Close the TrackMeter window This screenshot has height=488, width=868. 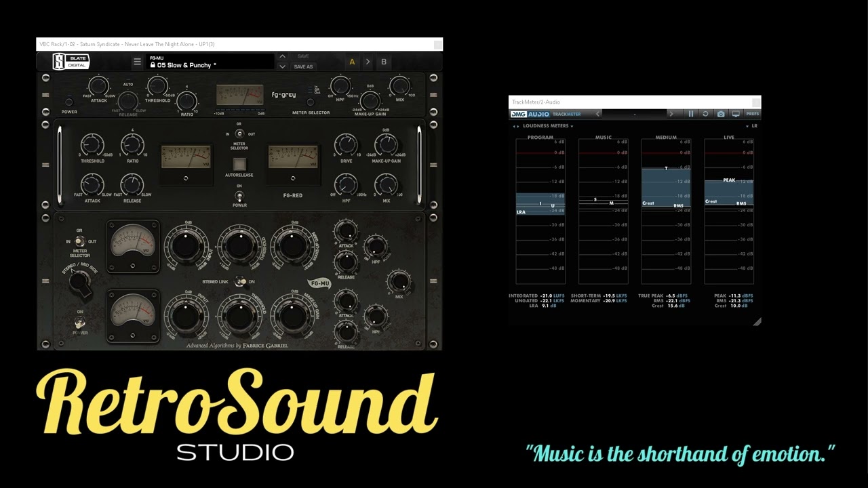tap(756, 102)
